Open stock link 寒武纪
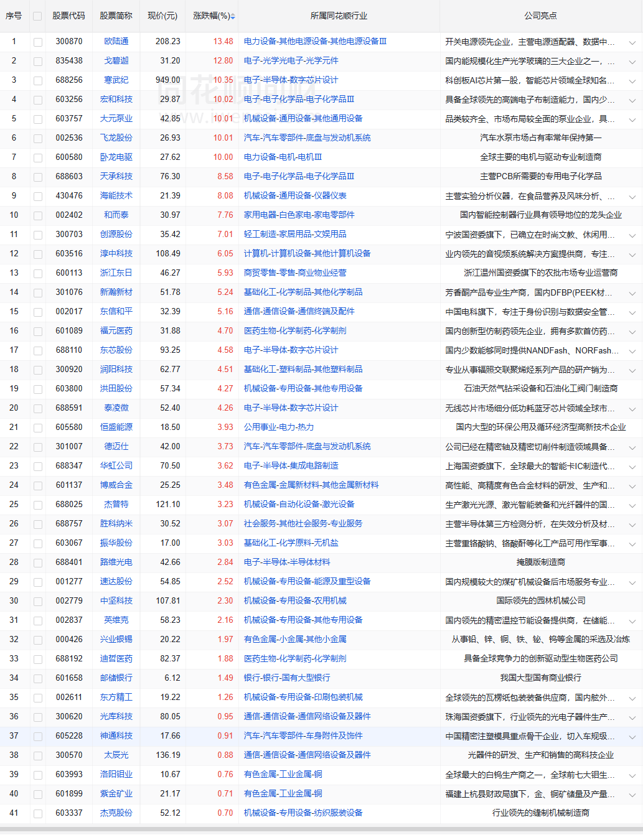This screenshot has width=643, height=840. click(116, 80)
